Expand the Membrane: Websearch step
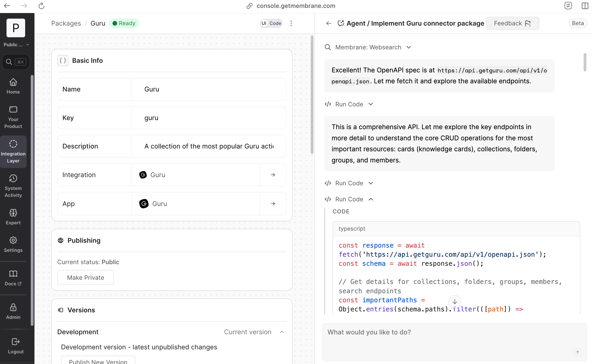Screen dimensions: 592x364 click(x=408, y=47)
